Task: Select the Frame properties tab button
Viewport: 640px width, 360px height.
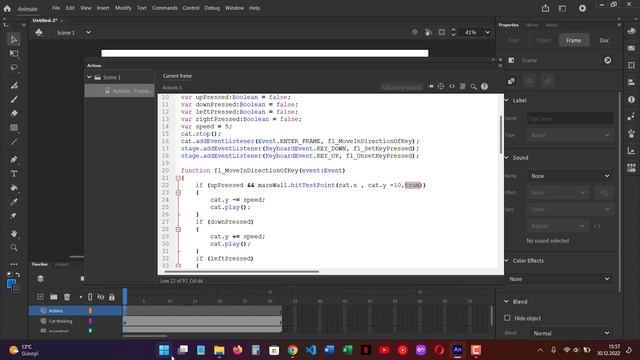Action: pyautogui.click(x=573, y=40)
